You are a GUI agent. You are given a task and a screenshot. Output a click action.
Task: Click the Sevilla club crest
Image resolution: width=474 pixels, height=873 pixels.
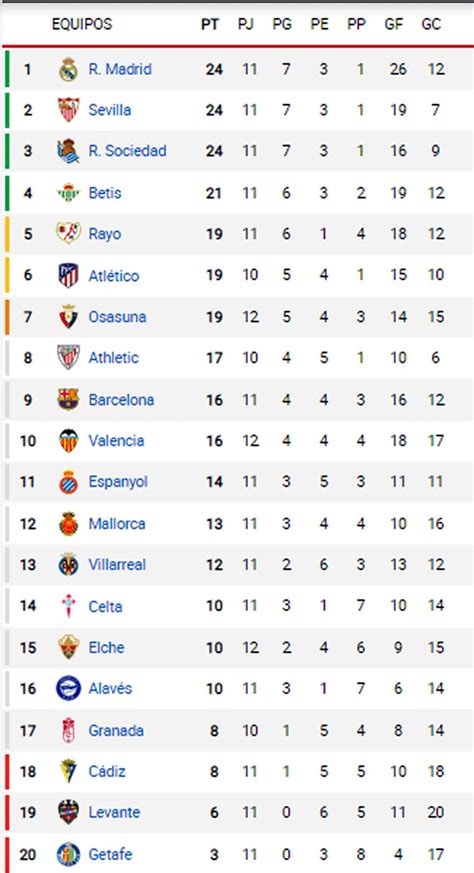pyautogui.click(x=69, y=110)
